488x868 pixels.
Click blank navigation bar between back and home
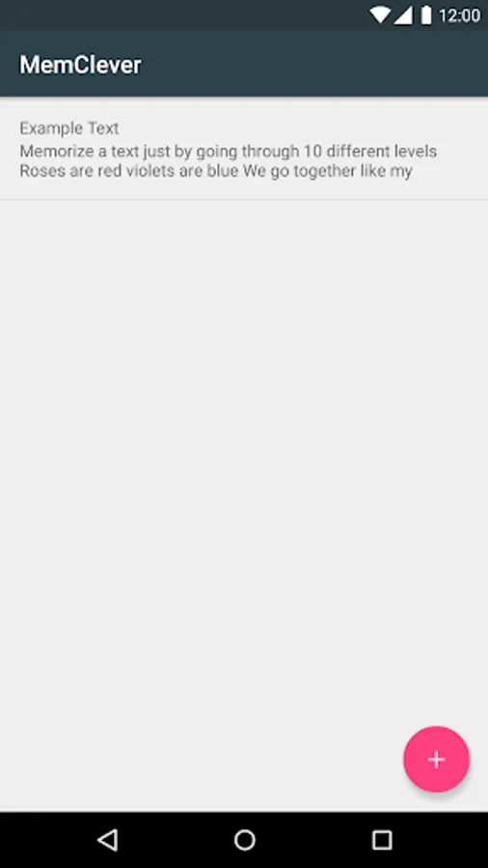coord(176,840)
